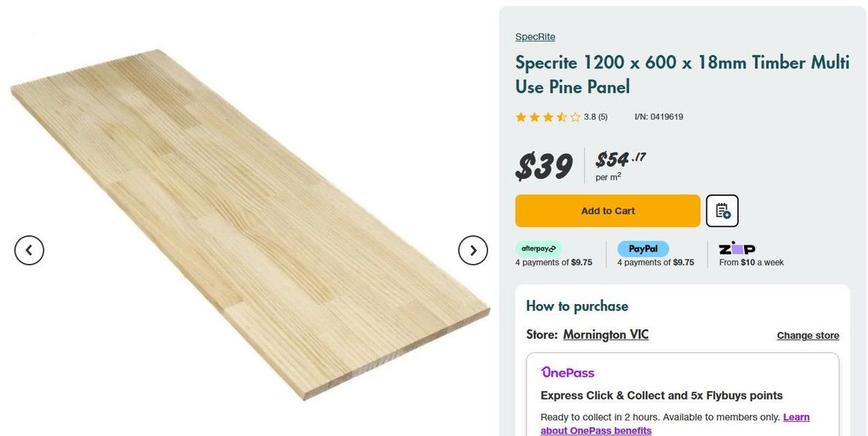Click the OnePass logo
This screenshot has height=436, width=868.
pyautogui.click(x=568, y=372)
